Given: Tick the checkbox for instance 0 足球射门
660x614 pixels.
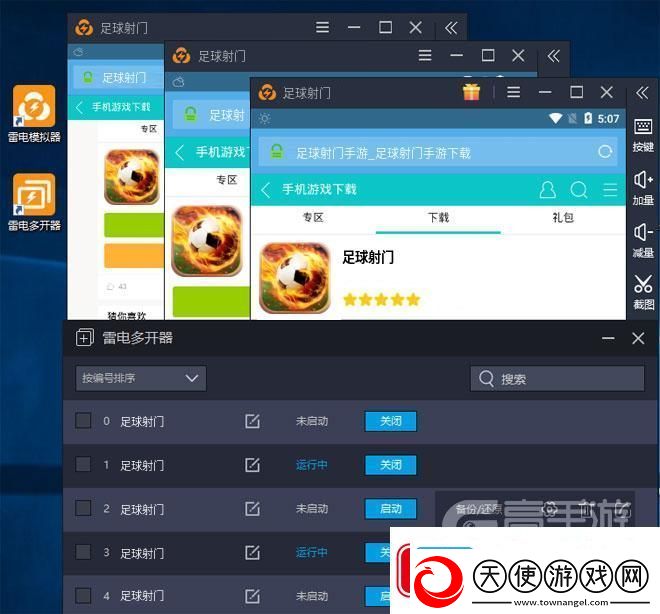Looking at the screenshot, I should click(83, 420).
